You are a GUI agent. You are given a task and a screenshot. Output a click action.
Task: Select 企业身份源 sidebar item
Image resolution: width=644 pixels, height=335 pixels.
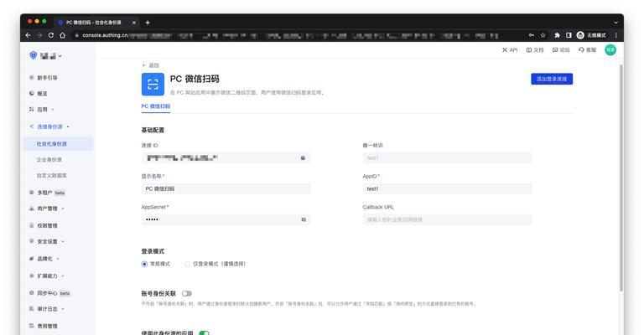49,159
